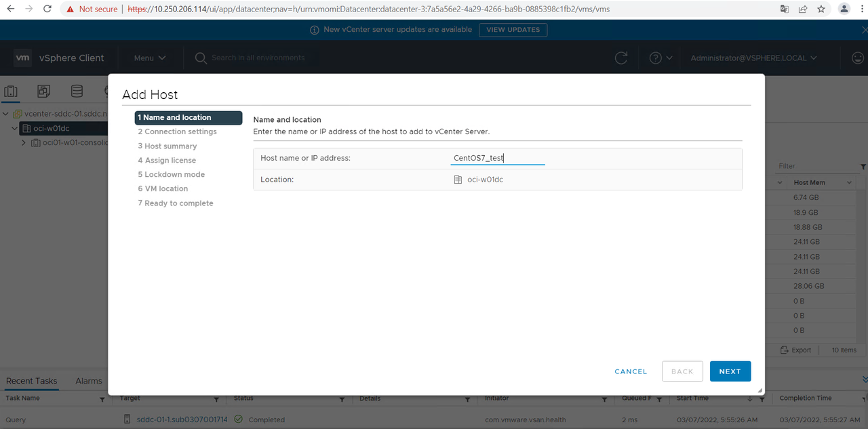Collapse the oci-w01dc datacenter node
868x429 pixels.
[15, 128]
